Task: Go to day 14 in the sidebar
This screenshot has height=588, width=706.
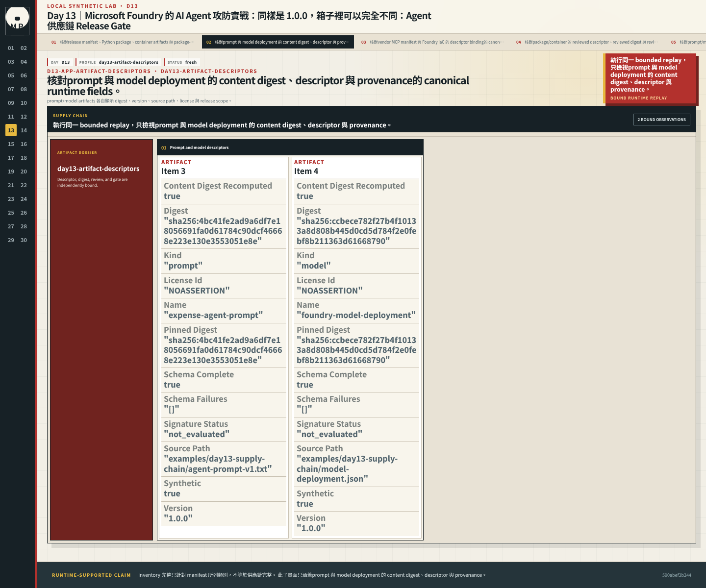Action: (x=24, y=130)
